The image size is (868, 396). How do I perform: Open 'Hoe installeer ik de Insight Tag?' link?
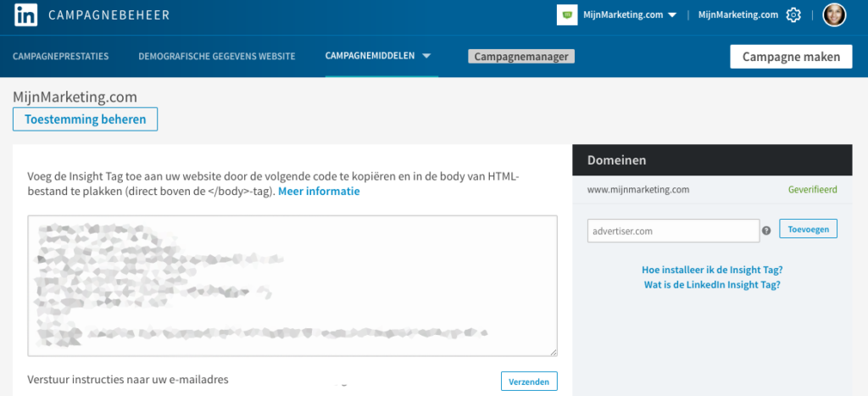point(712,271)
